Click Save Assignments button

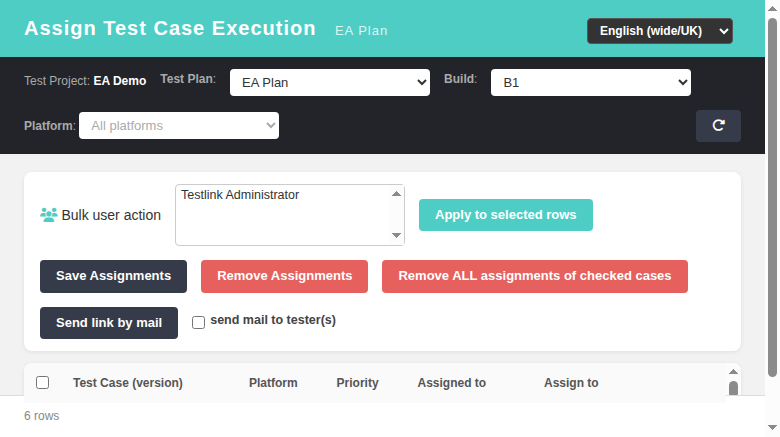coord(113,276)
